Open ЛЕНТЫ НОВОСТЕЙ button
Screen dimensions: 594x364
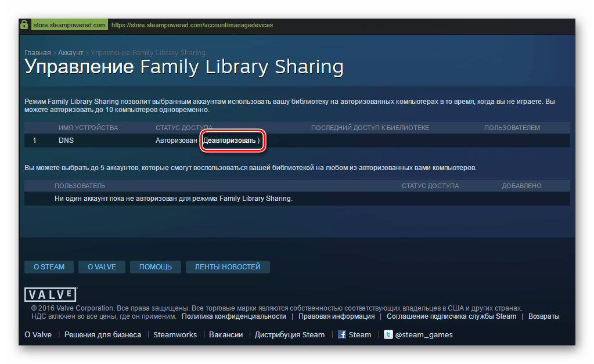pos(228,267)
